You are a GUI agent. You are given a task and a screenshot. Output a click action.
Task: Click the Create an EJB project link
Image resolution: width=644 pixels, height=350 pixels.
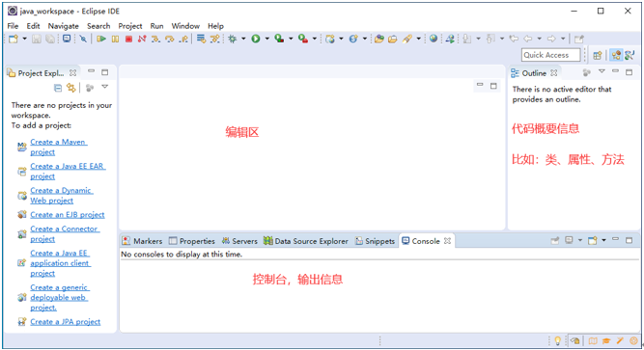pos(68,215)
